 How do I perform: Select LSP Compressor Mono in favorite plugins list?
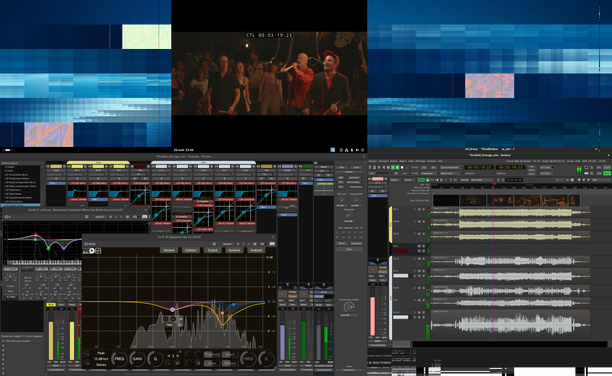click(x=16, y=175)
